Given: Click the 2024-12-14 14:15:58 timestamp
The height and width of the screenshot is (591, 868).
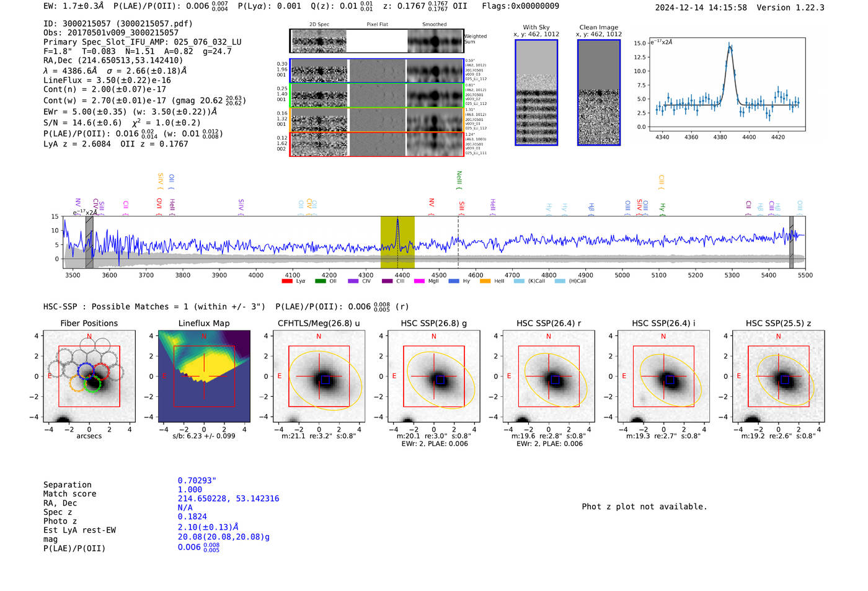Looking at the screenshot, I should pyautogui.click(x=701, y=7).
